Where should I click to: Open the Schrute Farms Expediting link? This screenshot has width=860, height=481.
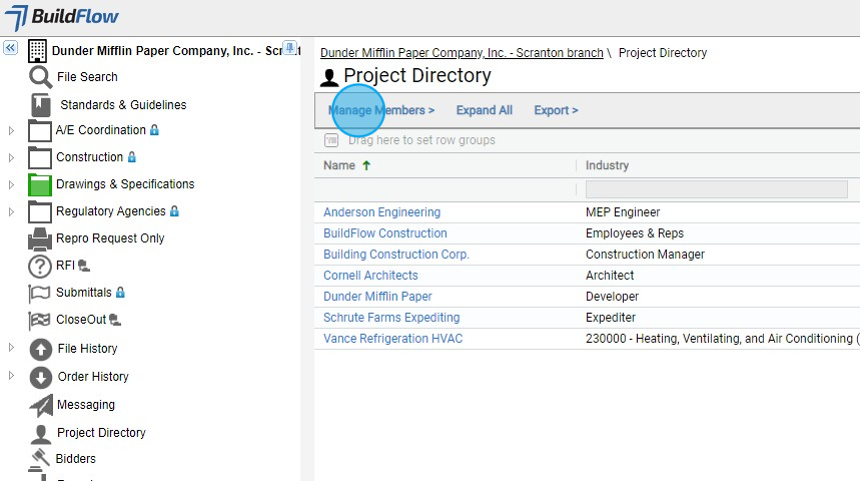tap(392, 318)
